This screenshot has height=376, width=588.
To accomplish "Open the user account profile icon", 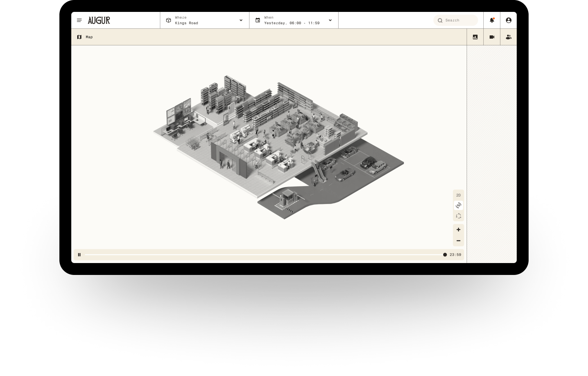I will tap(509, 20).
